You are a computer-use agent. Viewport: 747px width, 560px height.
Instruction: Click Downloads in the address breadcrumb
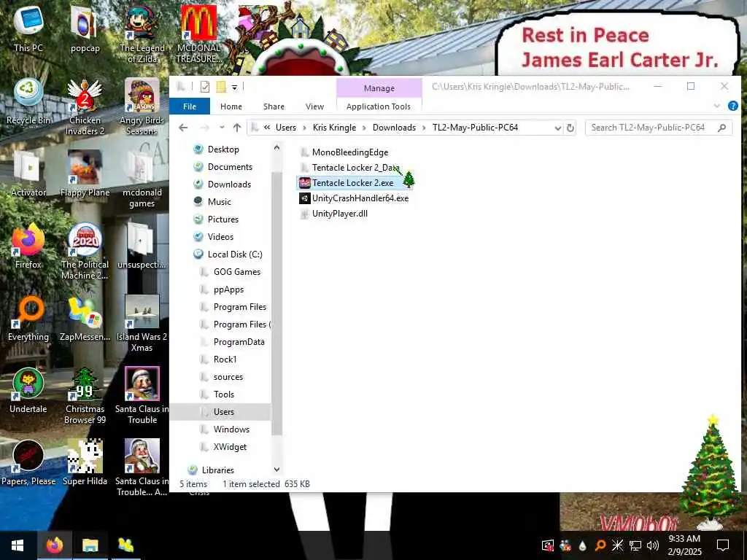point(394,128)
